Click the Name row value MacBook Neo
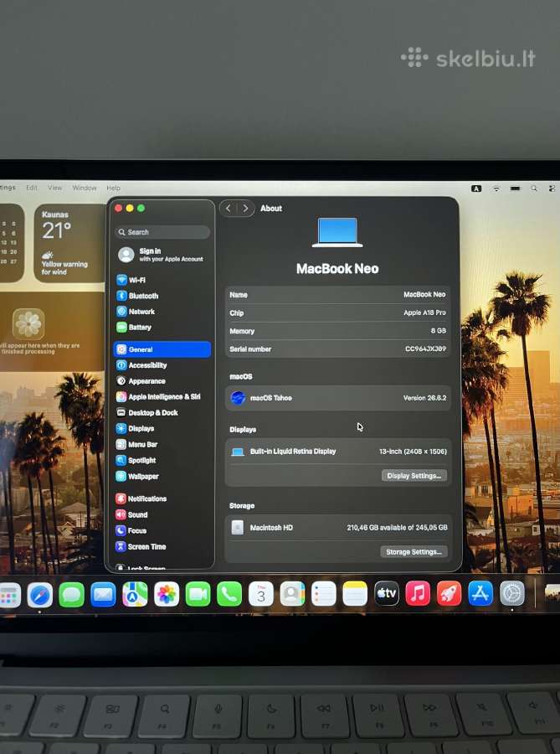 pos(424,294)
